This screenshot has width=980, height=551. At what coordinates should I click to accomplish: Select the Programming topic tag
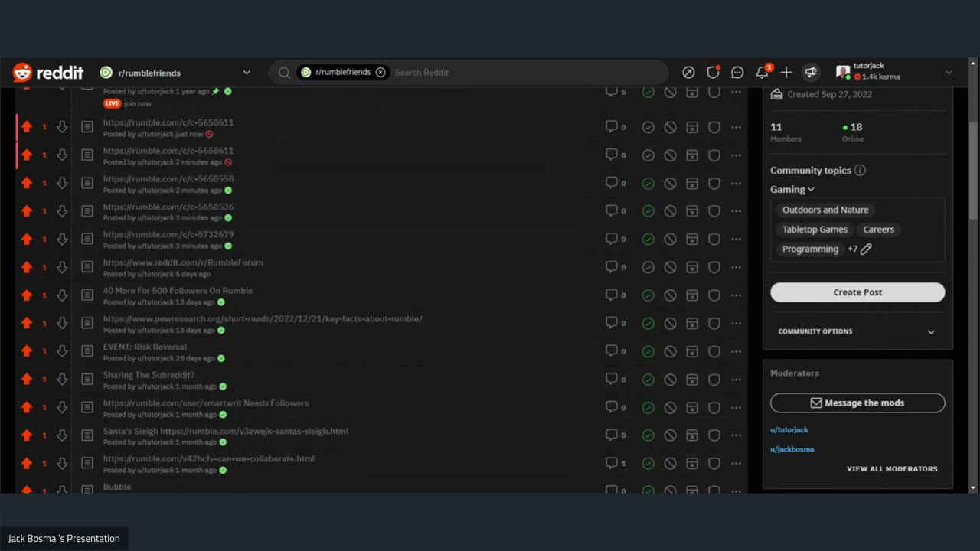(x=810, y=249)
